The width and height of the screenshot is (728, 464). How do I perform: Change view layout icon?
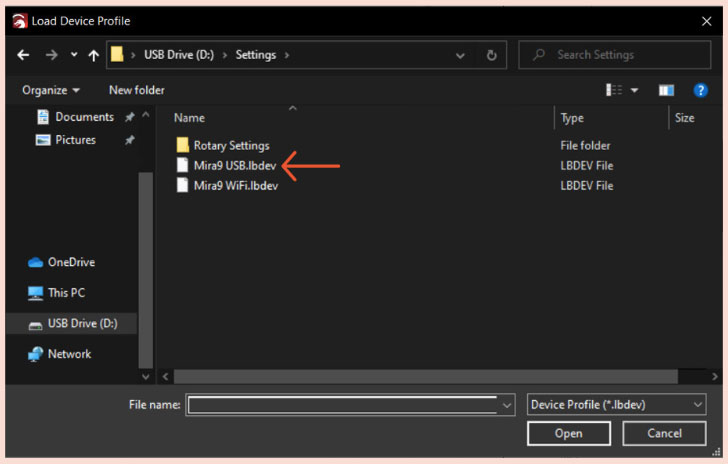click(614, 90)
